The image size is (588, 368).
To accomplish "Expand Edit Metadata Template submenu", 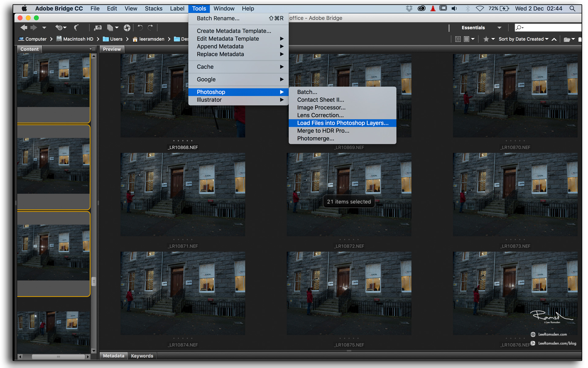I will [x=238, y=39].
